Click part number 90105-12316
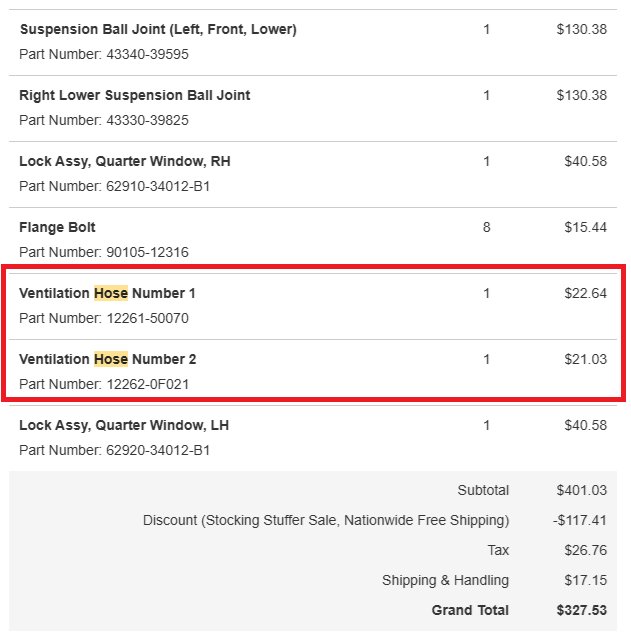The height and width of the screenshot is (641, 631). tap(148, 252)
